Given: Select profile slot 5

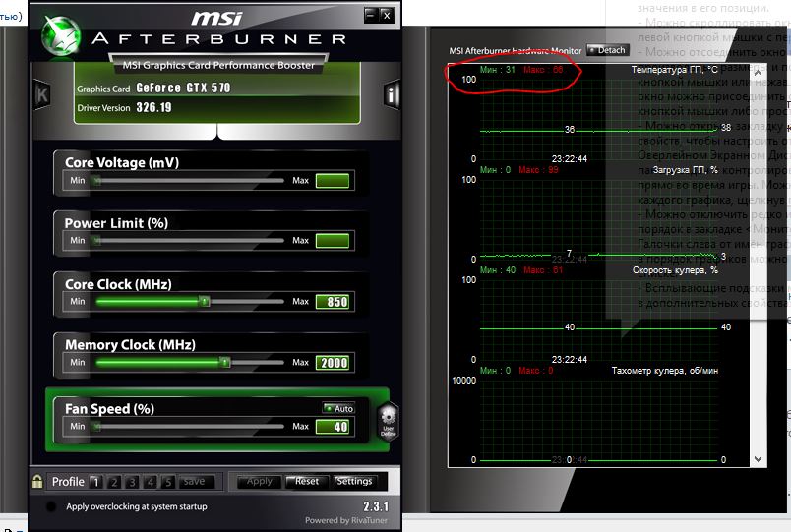Looking at the screenshot, I should coord(168,482).
